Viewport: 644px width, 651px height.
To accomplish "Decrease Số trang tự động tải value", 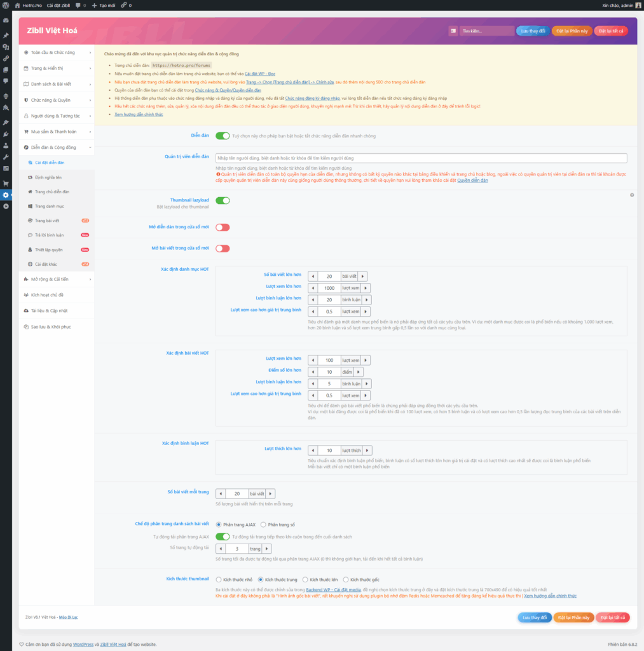I will click(x=221, y=549).
